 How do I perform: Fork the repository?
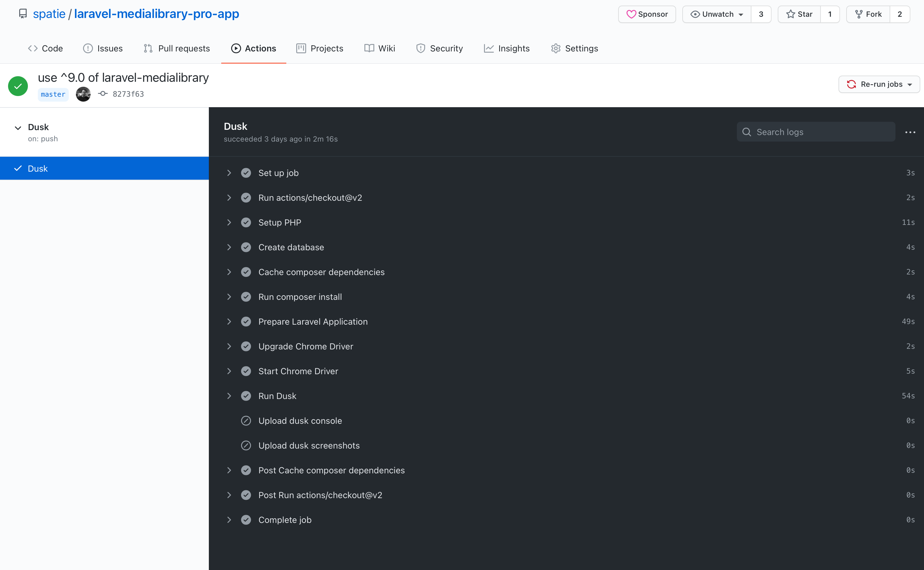coord(868,14)
